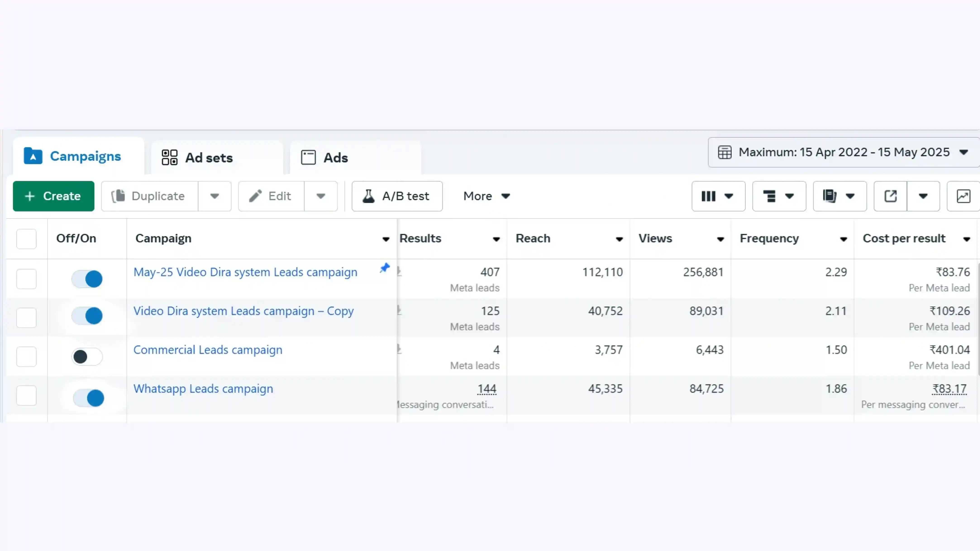Click the Ad sets grid icon
Image resolution: width=980 pixels, height=551 pixels.
tap(169, 157)
